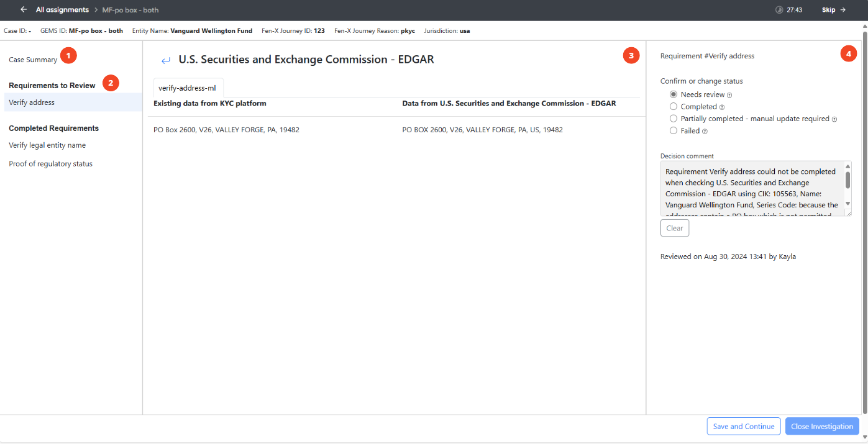Viewport: 868px width, 444px height.
Task: Open Verify legal entity name requirement
Action: pos(47,145)
